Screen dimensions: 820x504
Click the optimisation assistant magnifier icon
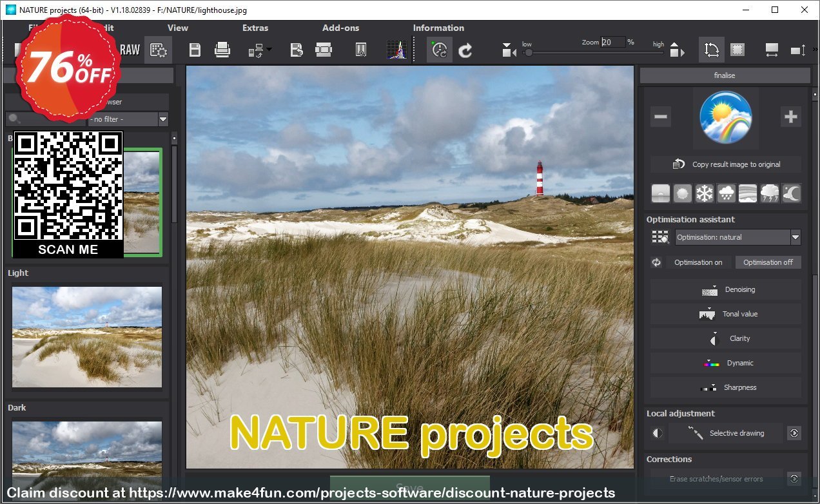point(661,237)
